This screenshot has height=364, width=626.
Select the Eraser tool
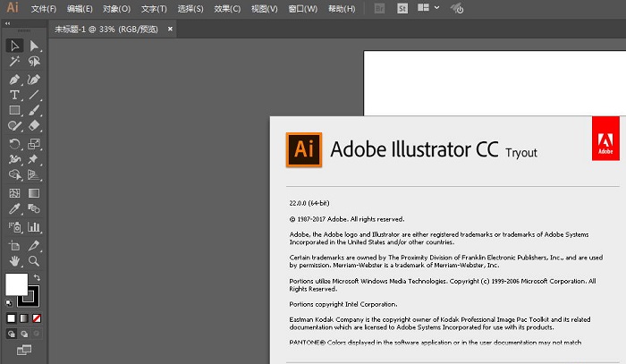[34, 126]
